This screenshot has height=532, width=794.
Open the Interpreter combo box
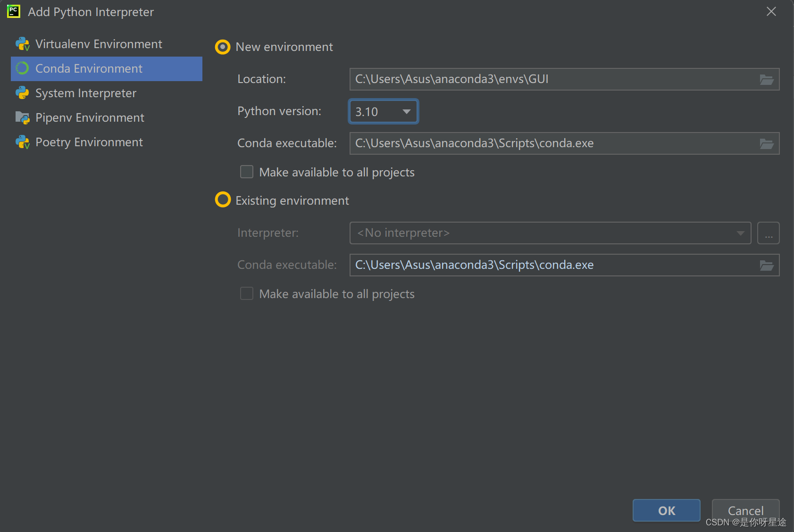[550, 233]
